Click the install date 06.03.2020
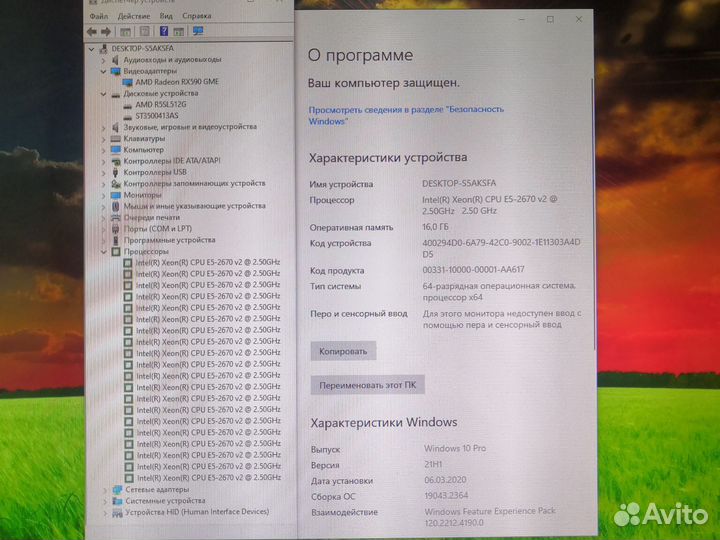 [445, 480]
